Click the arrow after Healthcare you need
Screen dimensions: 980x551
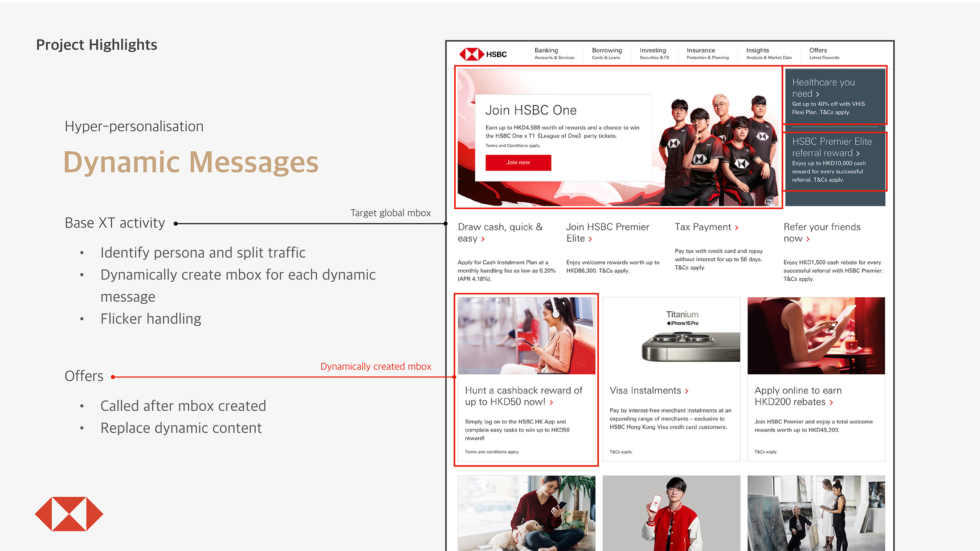tap(817, 94)
